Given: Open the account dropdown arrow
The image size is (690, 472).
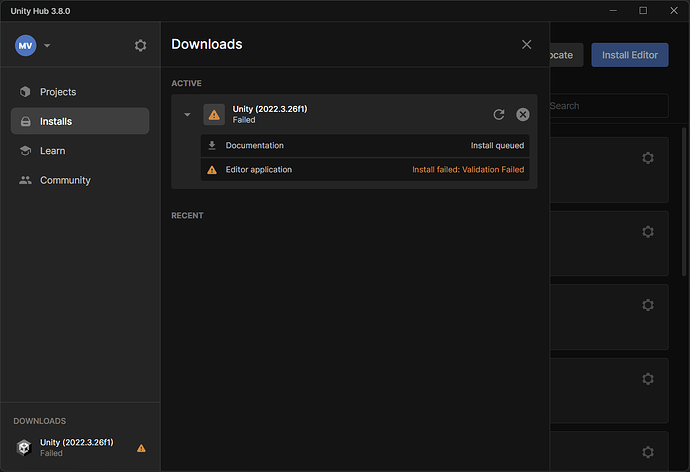Looking at the screenshot, I should pyautogui.click(x=47, y=46).
